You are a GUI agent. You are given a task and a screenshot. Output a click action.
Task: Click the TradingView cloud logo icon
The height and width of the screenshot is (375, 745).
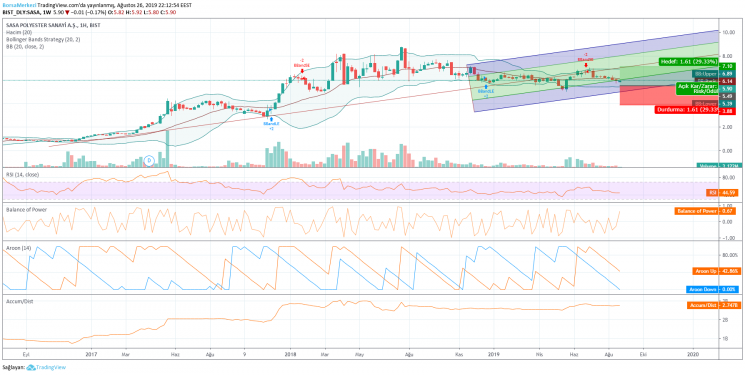coord(31,367)
